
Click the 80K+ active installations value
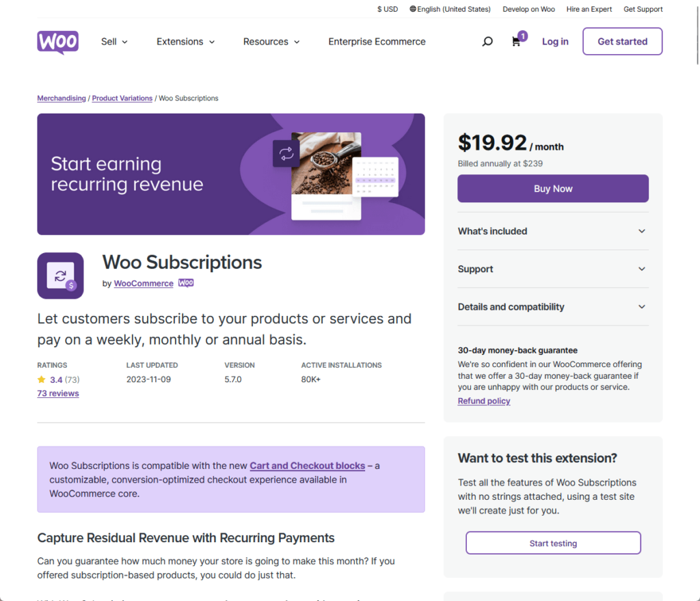[x=311, y=379]
